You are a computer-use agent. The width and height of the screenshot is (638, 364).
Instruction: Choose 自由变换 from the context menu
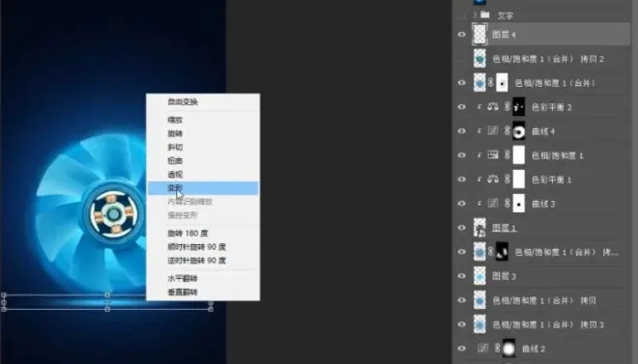pos(203,102)
